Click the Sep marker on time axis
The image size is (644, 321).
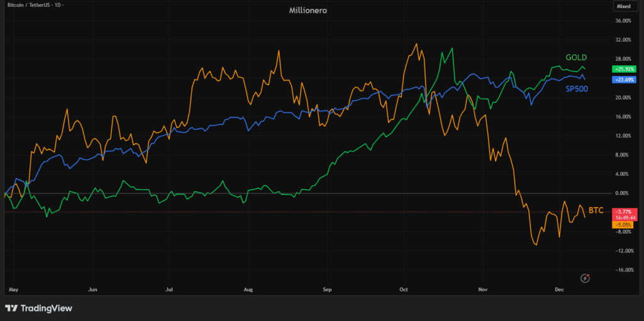pyautogui.click(x=326, y=290)
